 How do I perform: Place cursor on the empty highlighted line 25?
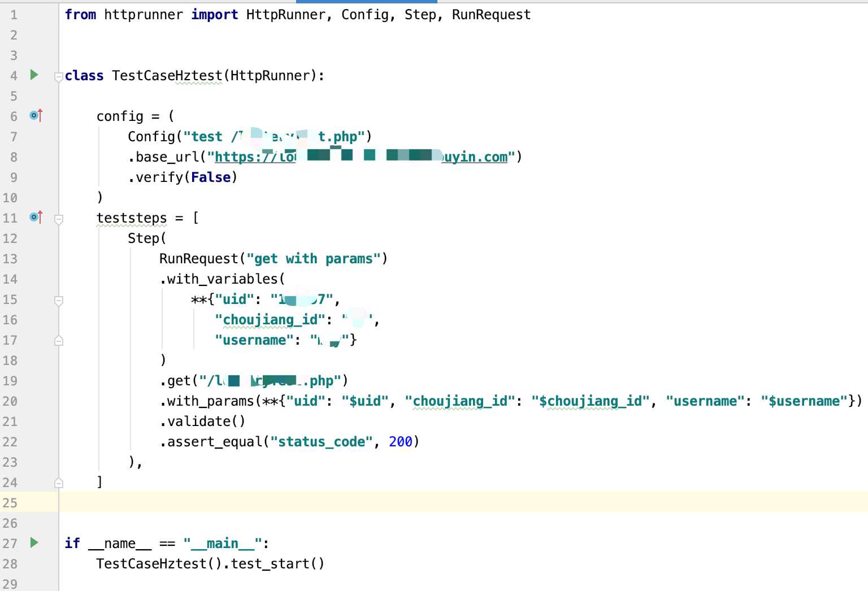coord(463,503)
